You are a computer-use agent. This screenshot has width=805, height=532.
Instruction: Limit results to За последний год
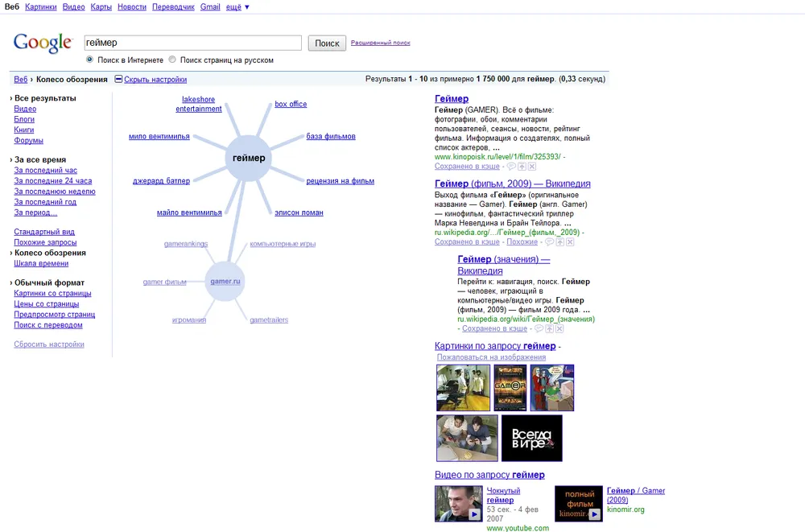coord(45,202)
